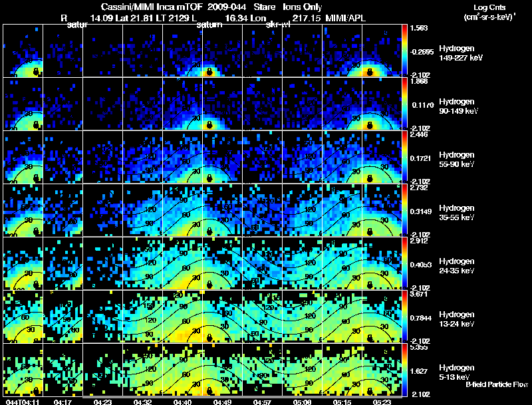Open the 149-227 keV panel at 04:23
The height and width of the screenshot is (405, 532).
102,51
